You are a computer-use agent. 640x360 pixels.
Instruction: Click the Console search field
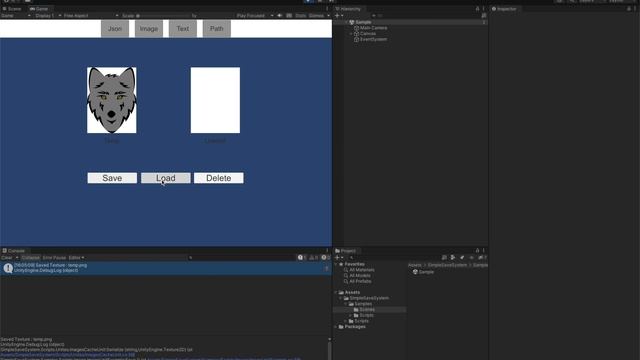(241, 258)
